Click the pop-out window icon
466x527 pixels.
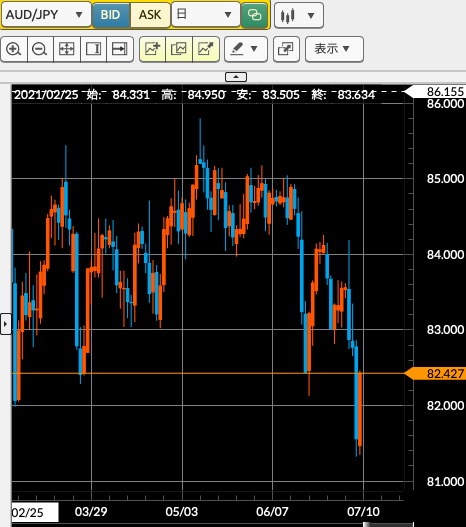tap(286, 49)
